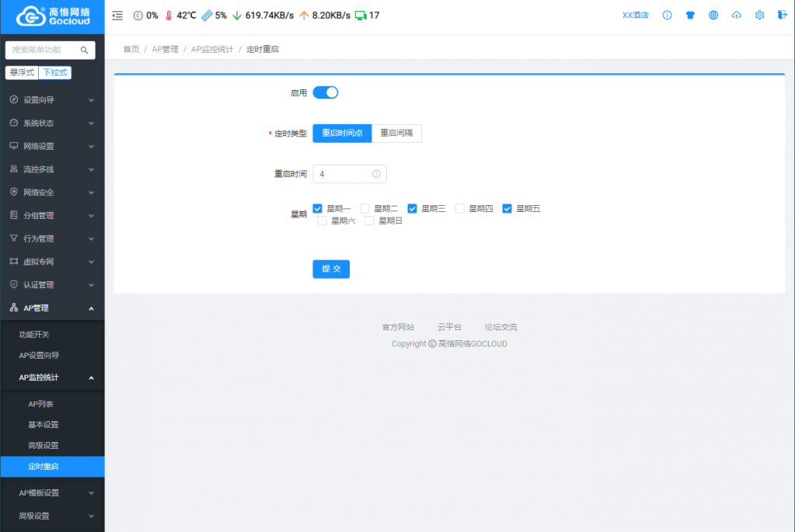This screenshot has height=532, width=795.
Task: Open theme skin via shirt icon
Action: pos(690,16)
